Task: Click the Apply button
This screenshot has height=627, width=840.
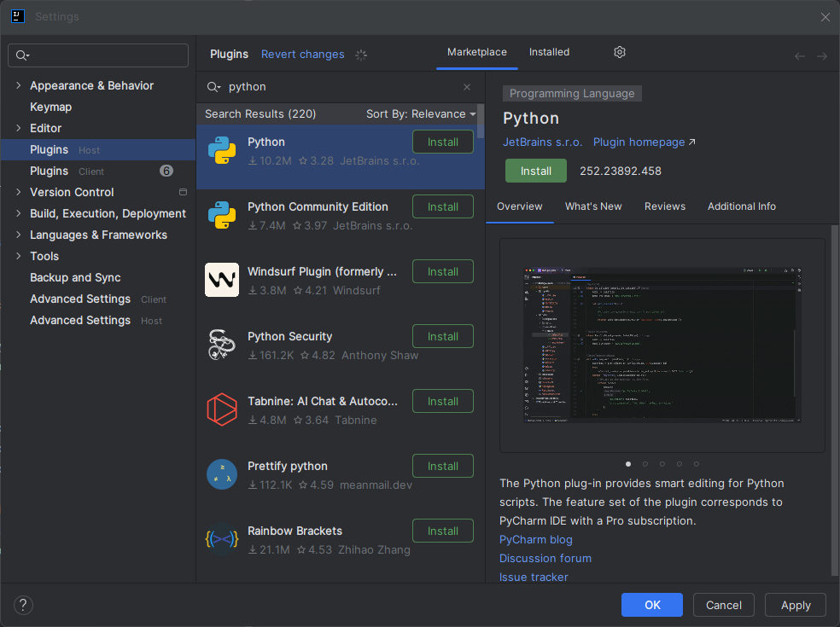Action: [x=796, y=605]
